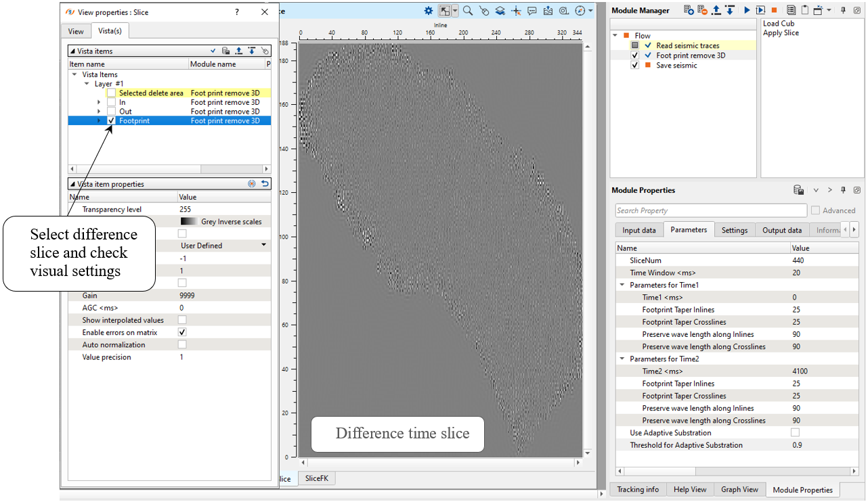This screenshot has height=504, width=868.
Task: Click the compass icon in the slice toolbar
Action: click(580, 11)
